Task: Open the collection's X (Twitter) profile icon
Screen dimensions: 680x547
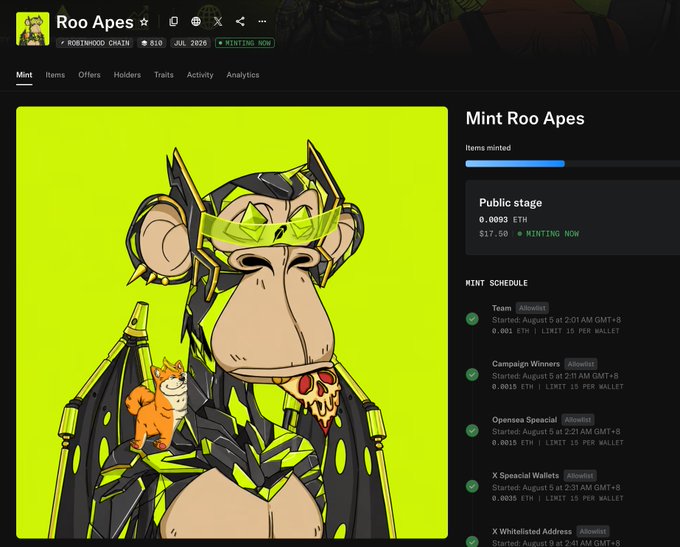Action: pos(218,21)
